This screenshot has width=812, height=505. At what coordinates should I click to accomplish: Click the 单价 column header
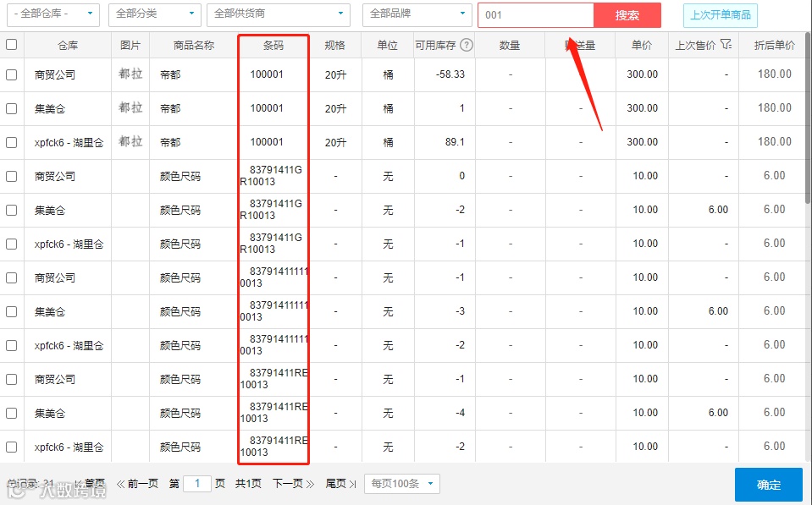[x=642, y=46]
